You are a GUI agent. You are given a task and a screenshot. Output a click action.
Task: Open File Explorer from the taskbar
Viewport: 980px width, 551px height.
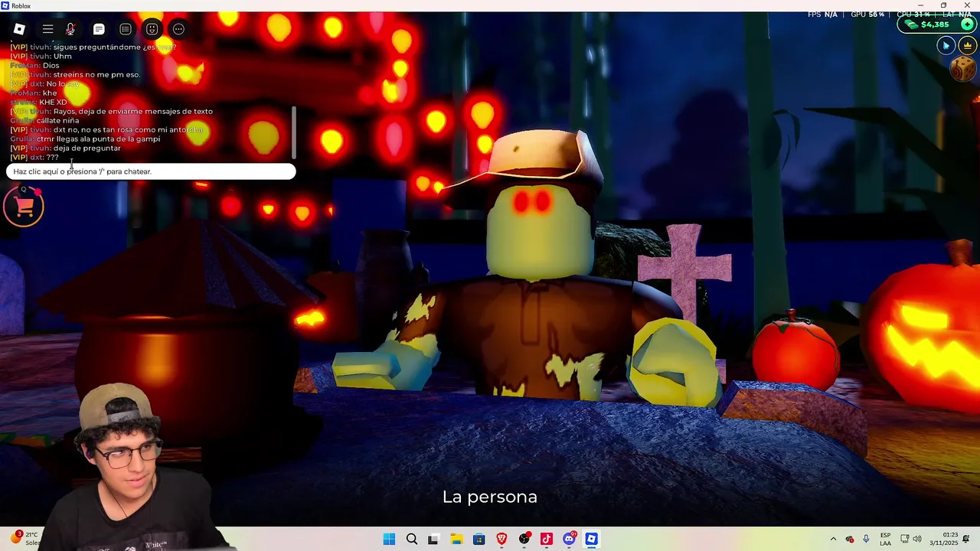coord(456,539)
